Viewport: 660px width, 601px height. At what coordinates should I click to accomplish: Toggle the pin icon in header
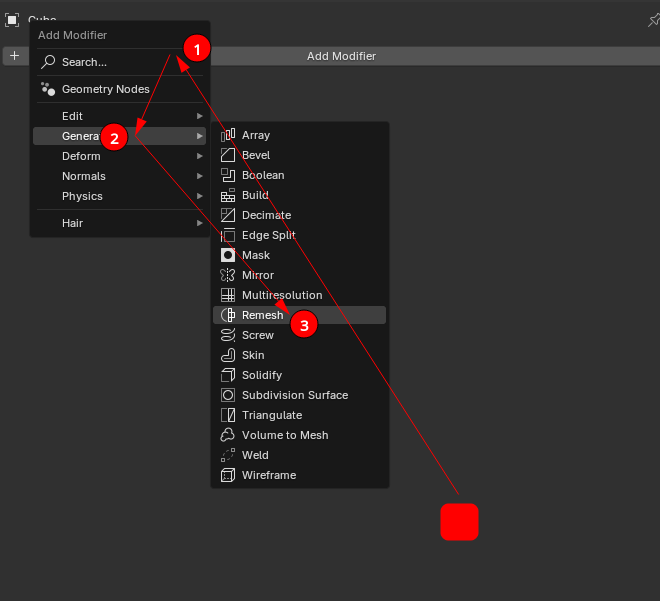coord(654,20)
